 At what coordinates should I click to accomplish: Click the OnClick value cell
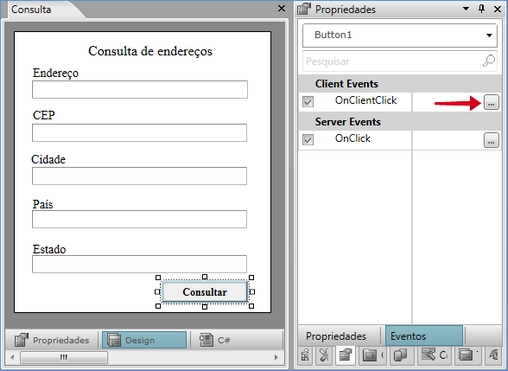coord(448,140)
